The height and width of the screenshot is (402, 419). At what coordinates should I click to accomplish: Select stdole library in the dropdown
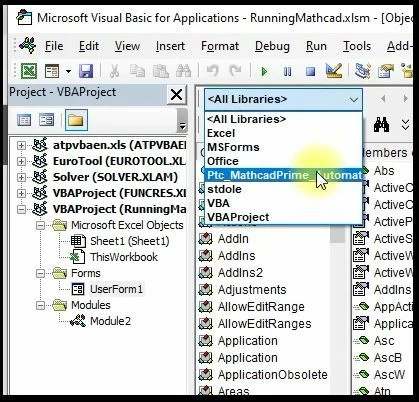click(283, 189)
